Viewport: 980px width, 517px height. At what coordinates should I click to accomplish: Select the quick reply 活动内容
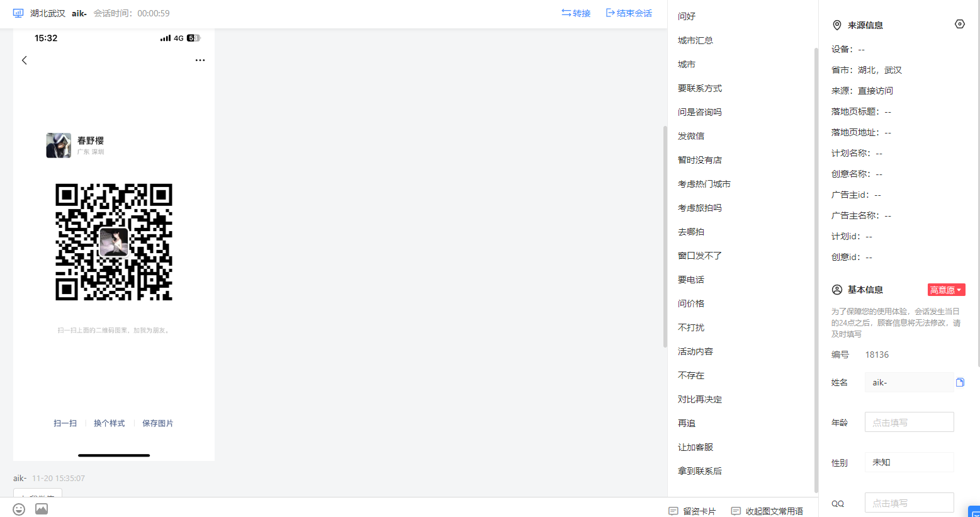[696, 351]
